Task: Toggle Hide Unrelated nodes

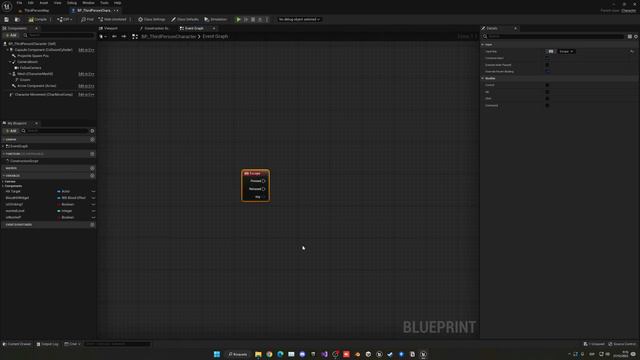Action: [x=112, y=19]
